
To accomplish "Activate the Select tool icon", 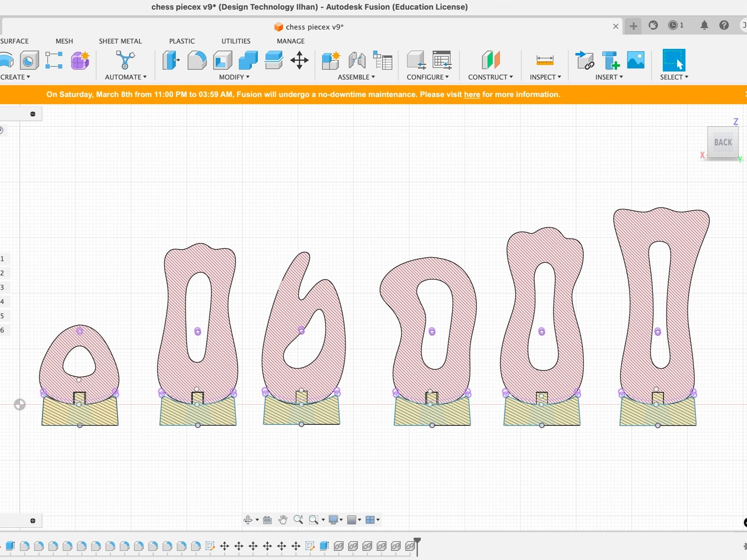I will (x=674, y=60).
